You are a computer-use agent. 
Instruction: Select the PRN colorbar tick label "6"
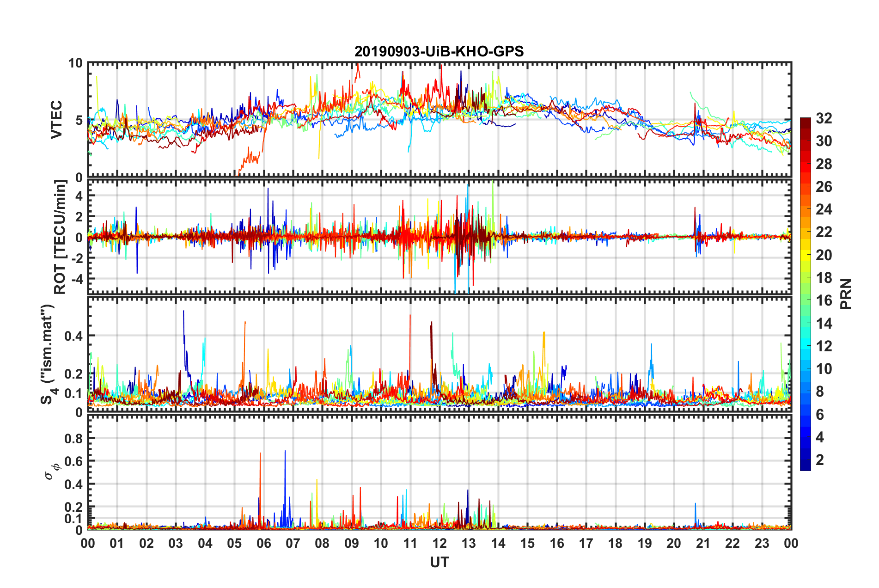click(820, 415)
